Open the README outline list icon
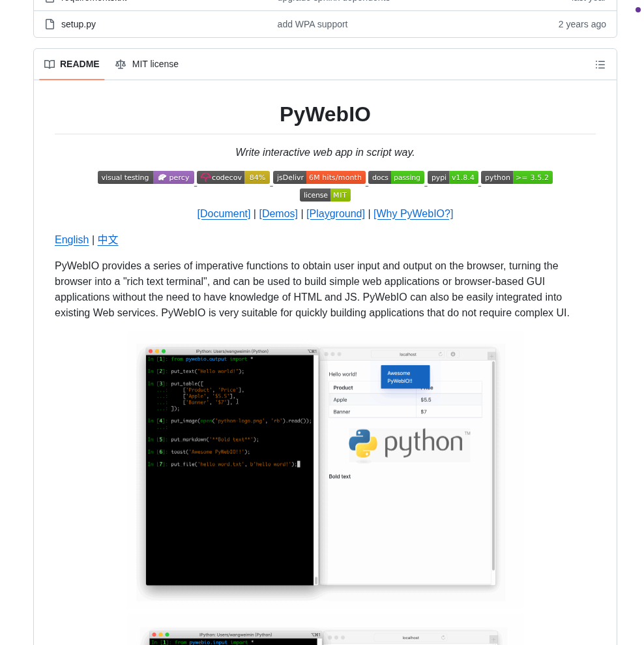Viewport: 644px width, 645px height. click(600, 64)
